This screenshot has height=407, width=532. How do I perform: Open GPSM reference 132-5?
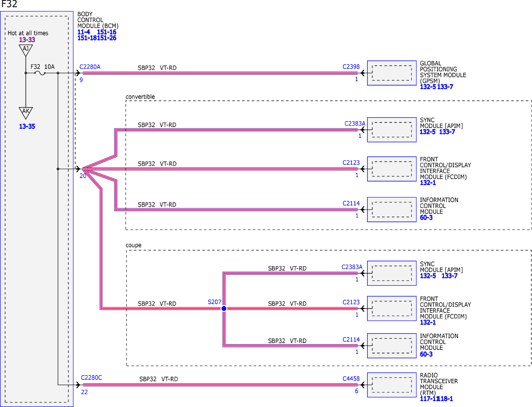tap(428, 87)
